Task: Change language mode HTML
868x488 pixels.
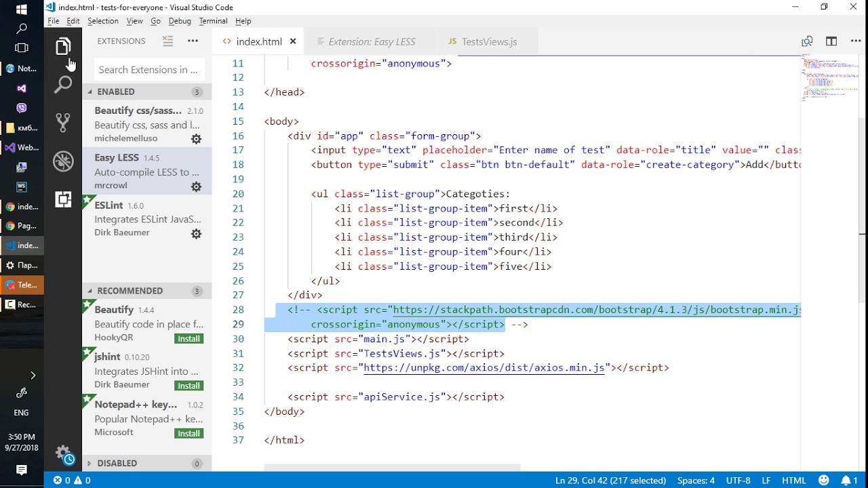Action: 794,481
